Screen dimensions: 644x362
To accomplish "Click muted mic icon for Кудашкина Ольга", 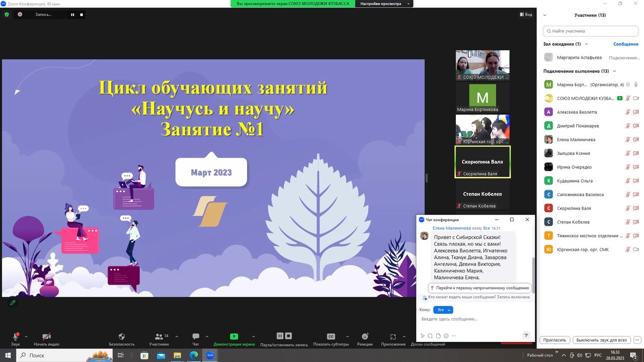I will pyautogui.click(x=627, y=180).
